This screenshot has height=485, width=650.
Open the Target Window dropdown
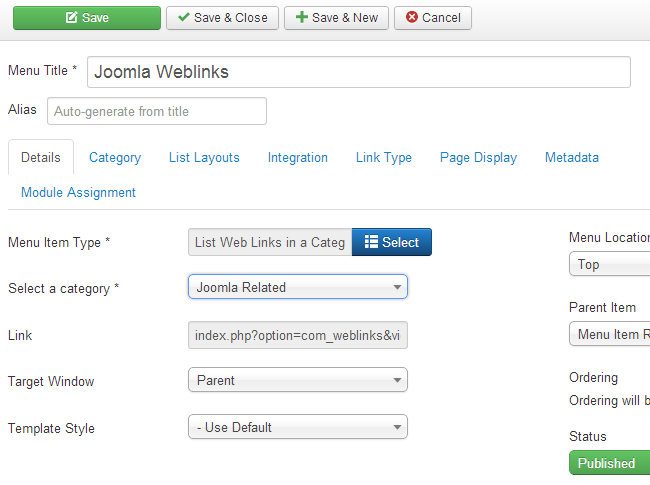coord(297,381)
